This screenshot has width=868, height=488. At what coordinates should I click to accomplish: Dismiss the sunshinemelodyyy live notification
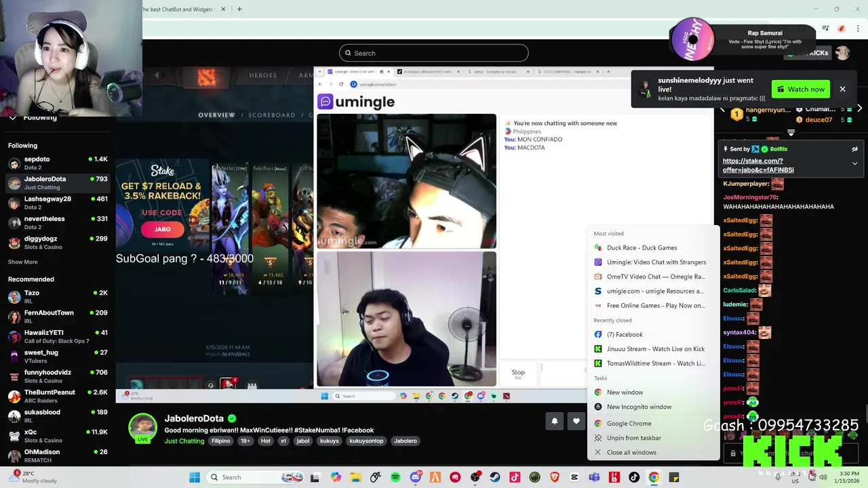pyautogui.click(x=842, y=89)
